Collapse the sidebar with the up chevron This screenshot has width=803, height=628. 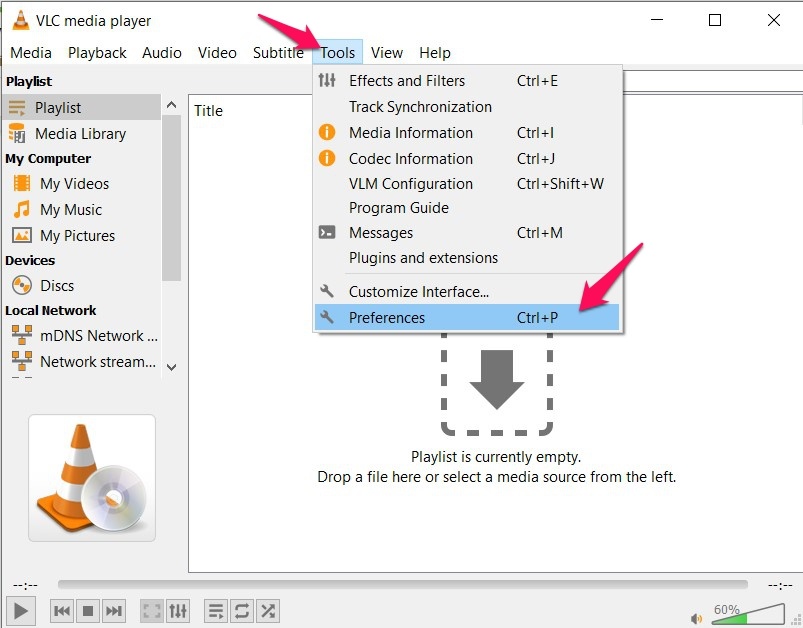coord(171,103)
